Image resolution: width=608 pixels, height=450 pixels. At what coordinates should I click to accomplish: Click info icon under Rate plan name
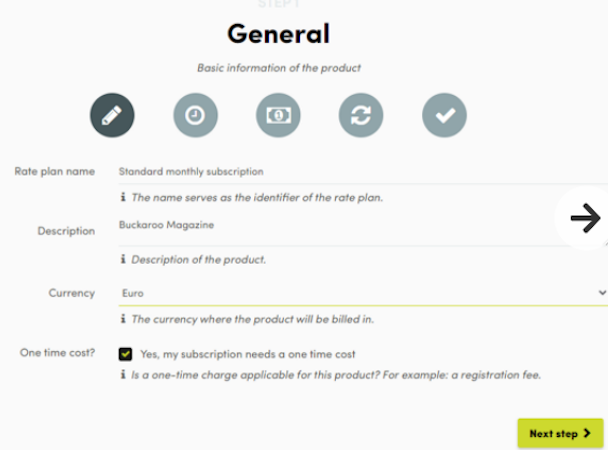(123, 197)
